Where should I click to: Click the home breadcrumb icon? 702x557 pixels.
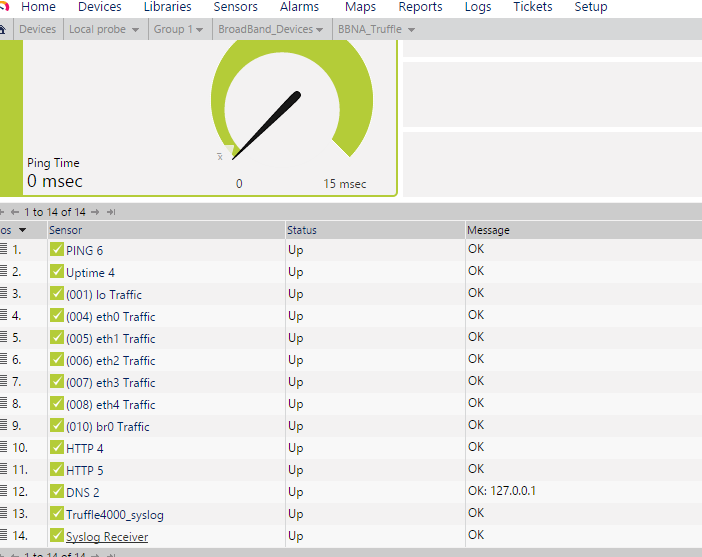click(3, 30)
